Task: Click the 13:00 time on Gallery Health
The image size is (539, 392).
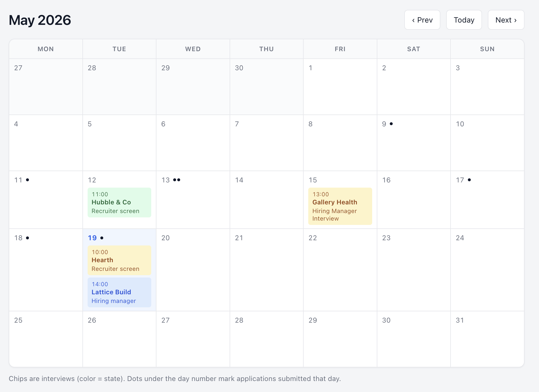Action: [x=321, y=194]
